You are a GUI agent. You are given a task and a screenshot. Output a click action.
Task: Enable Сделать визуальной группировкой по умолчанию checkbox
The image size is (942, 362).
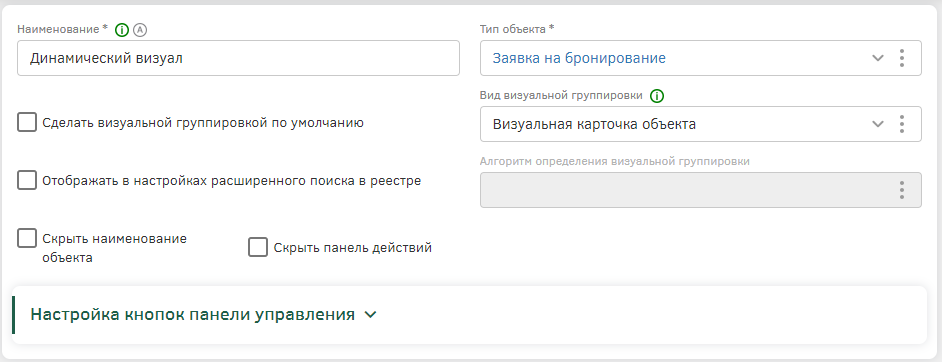[26, 122]
